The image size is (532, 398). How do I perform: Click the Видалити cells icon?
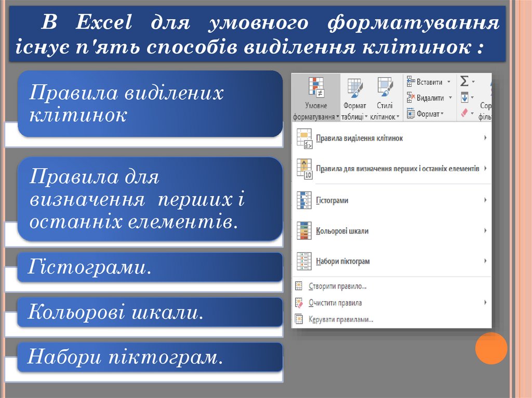click(411, 98)
